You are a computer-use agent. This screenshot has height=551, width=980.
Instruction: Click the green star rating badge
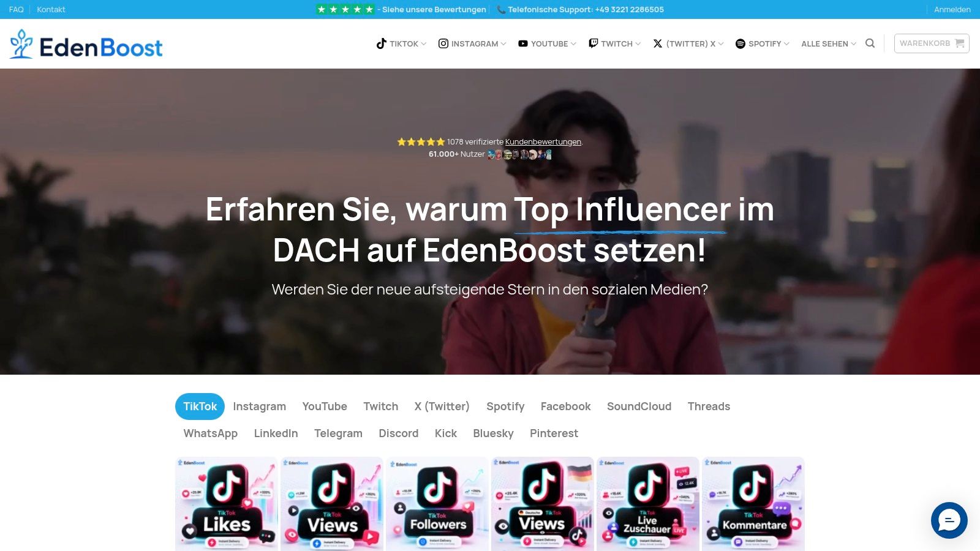coord(345,9)
